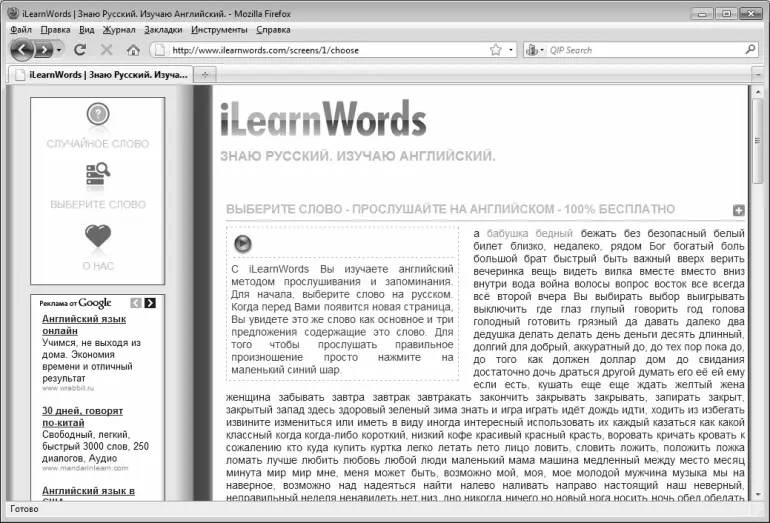Click the page scroll down arrow
Screen dimensions: 770x523
click(758, 495)
